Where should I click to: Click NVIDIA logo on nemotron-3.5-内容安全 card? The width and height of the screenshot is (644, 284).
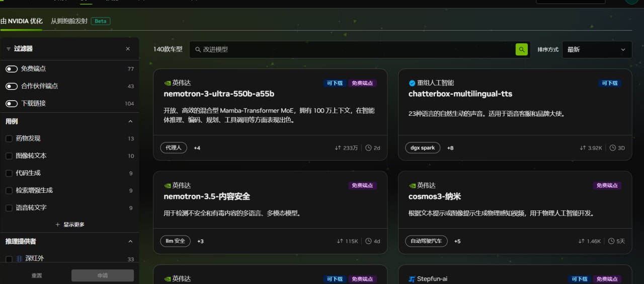[167, 186]
